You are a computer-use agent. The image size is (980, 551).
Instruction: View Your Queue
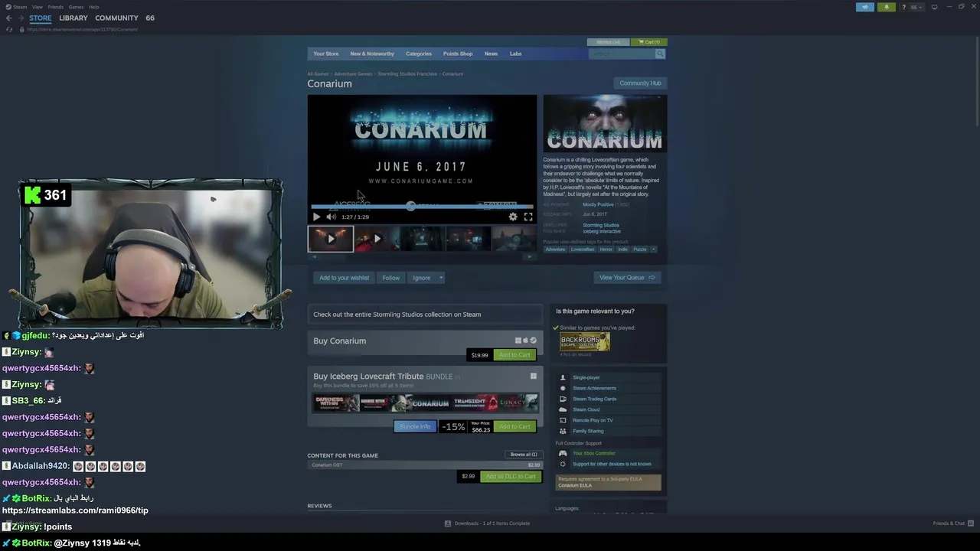point(627,278)
